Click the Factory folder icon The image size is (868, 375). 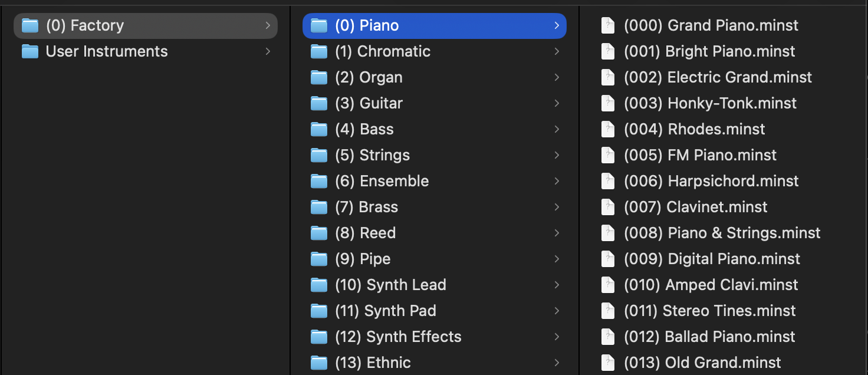click(x=29, y=26)
